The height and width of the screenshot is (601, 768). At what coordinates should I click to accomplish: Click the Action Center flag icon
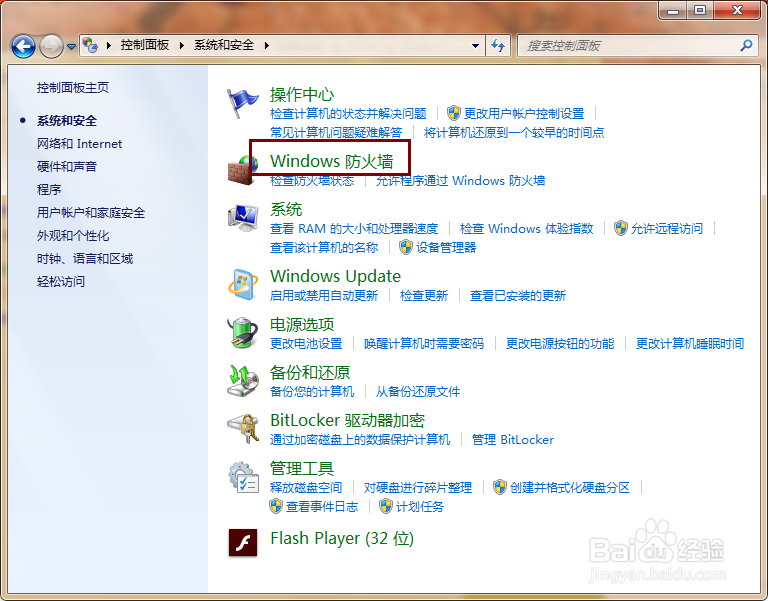pyautogui.click(x=242, y=103)
